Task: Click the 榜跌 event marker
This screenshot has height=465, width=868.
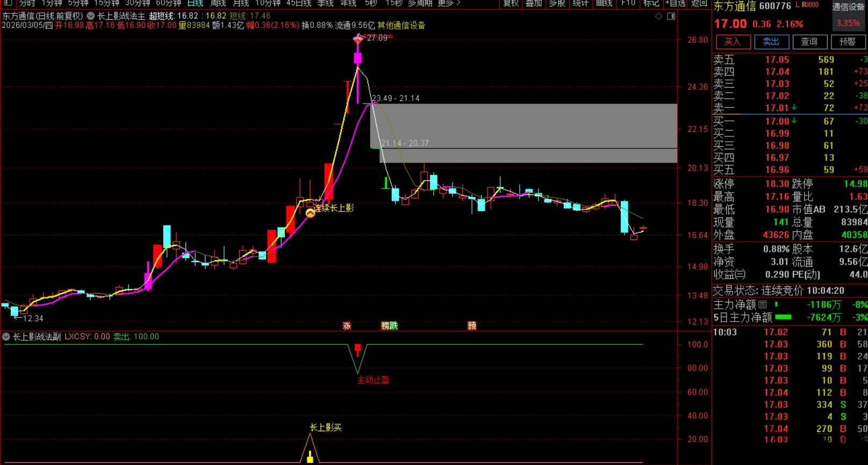Action: click(389, 325)
